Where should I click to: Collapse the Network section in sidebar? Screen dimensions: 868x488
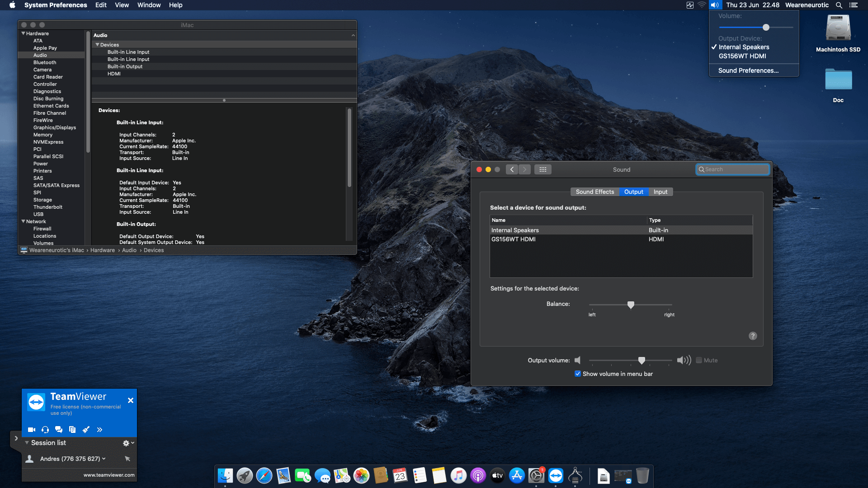coord(23,221)
